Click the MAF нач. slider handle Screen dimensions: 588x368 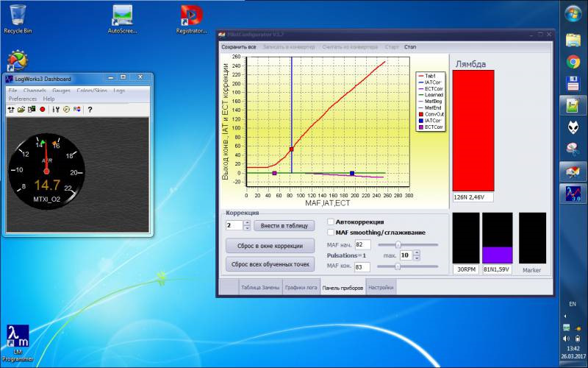[x=398, y=245]
